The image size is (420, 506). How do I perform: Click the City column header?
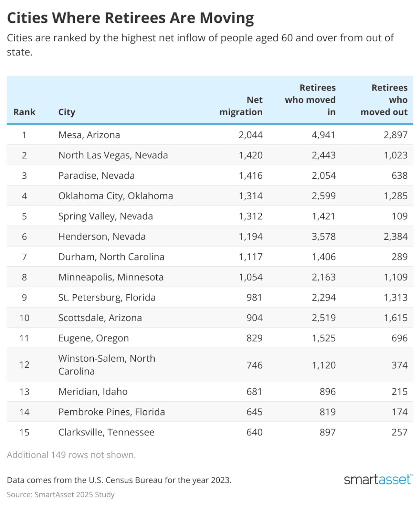tap(67, 112)
